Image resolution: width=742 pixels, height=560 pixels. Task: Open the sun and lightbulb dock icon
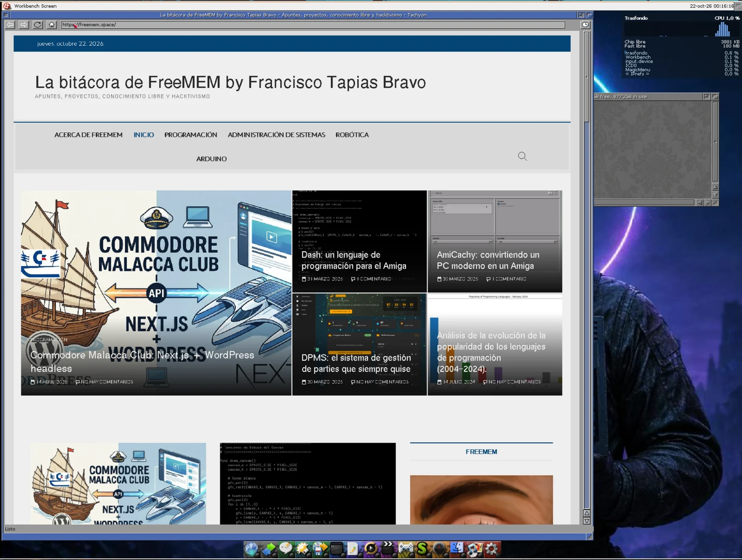[302, 549]
